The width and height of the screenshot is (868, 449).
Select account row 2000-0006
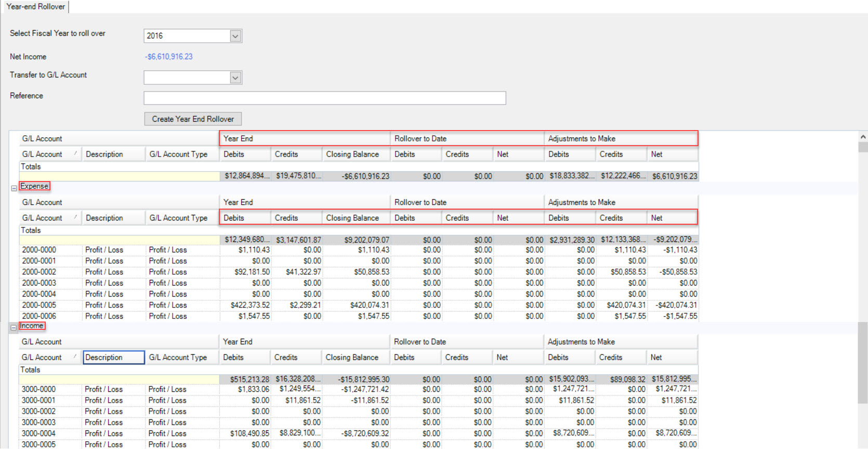point(359,316)
